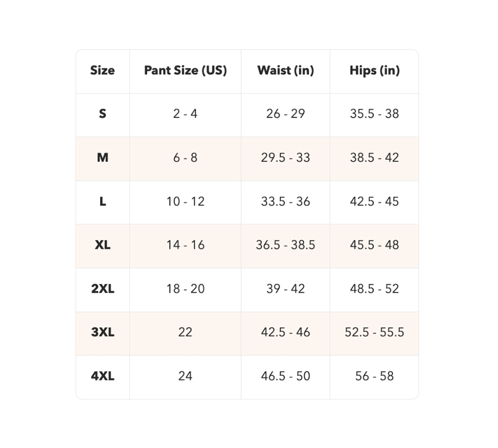This screenshot has width=498, height=448.
Task: Click the pant size cell 2 - 4
Action: tap(185, 114)
